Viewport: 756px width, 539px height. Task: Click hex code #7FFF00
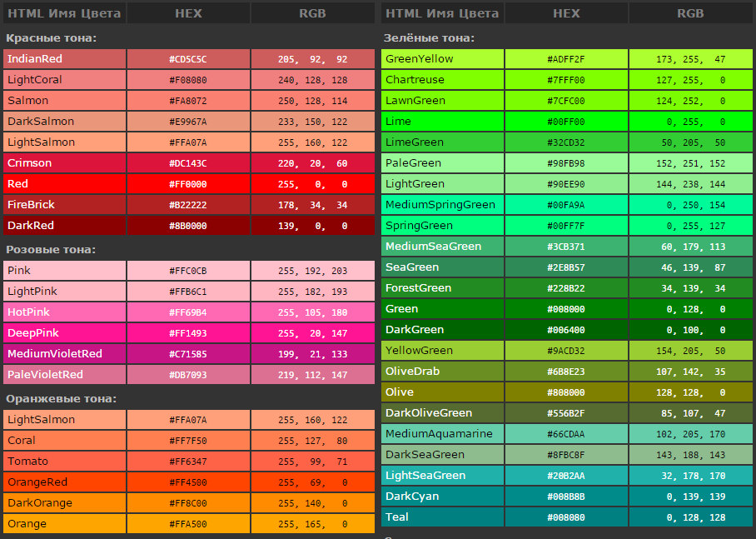pos(566,80)
